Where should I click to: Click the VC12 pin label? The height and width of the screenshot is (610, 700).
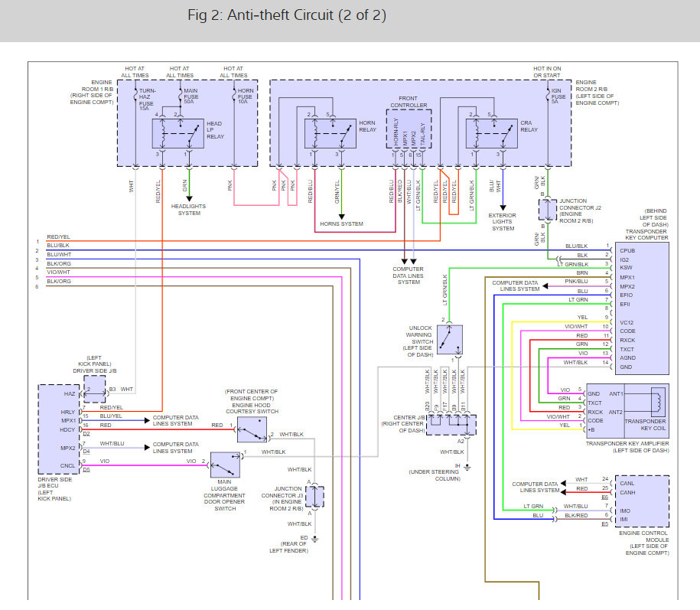tap(627, 322)
